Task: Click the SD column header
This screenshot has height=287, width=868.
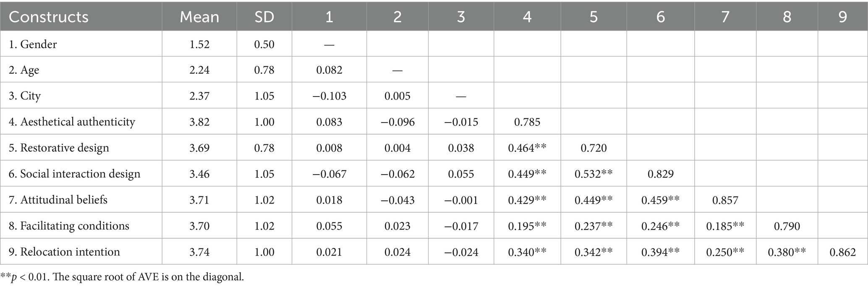Action: click(264, 17)
